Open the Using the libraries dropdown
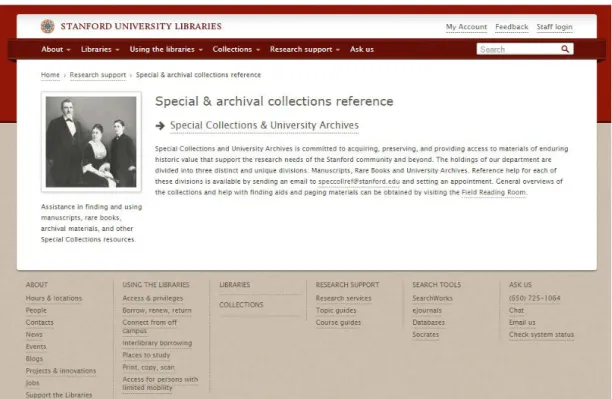The image size is (612, 399). click(166, 49)
